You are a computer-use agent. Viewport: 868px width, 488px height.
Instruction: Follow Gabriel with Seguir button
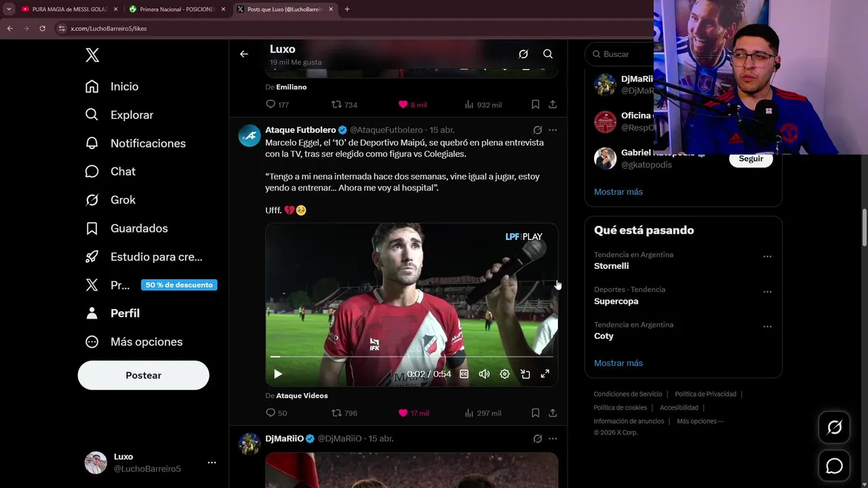751,159
